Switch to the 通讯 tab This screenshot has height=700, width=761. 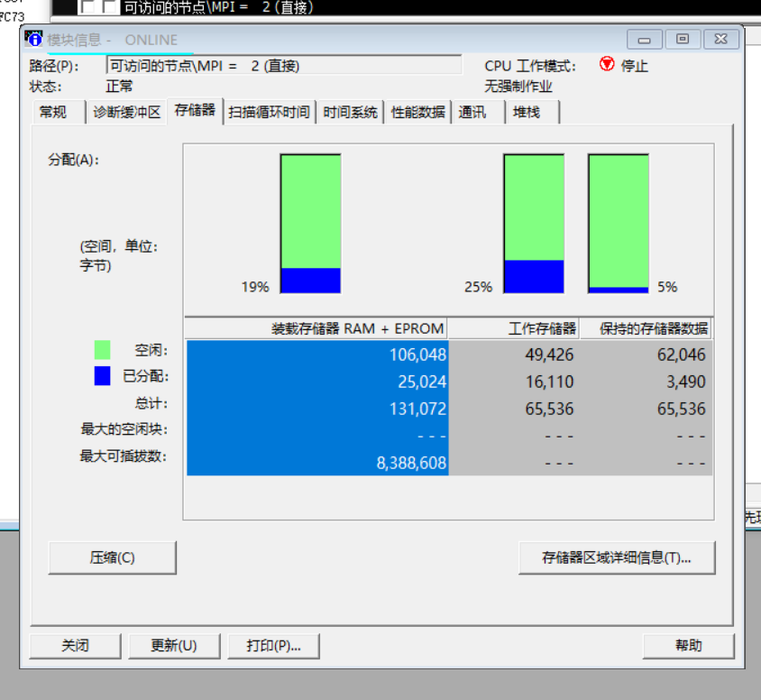click(472, 112)
